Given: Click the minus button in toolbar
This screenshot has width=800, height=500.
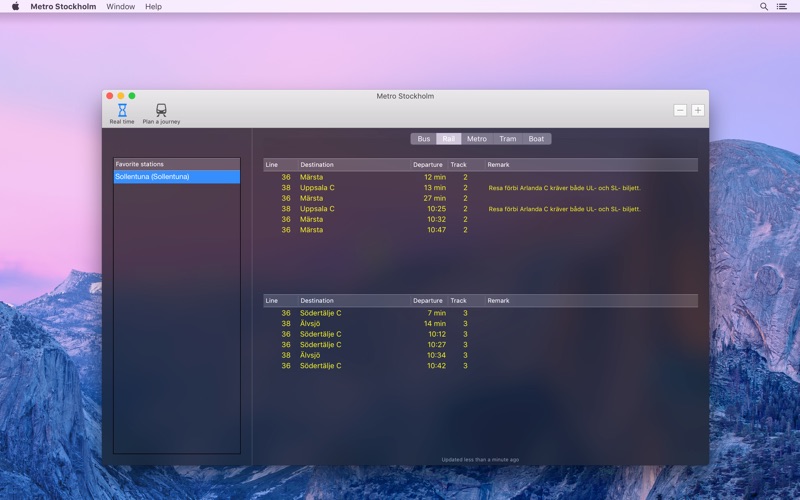Looking at the screenshot, I should click(x=680, y=110).
